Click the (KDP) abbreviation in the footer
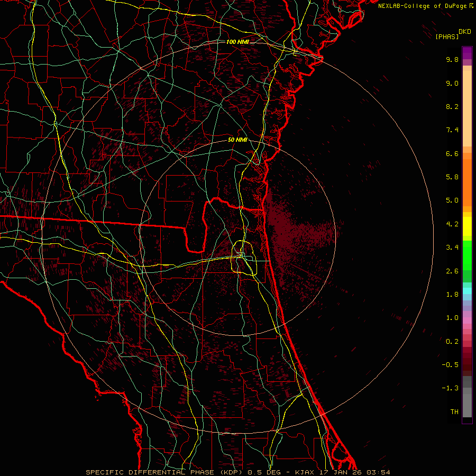Viewport: 476px width, 476px height. (233, 472)
